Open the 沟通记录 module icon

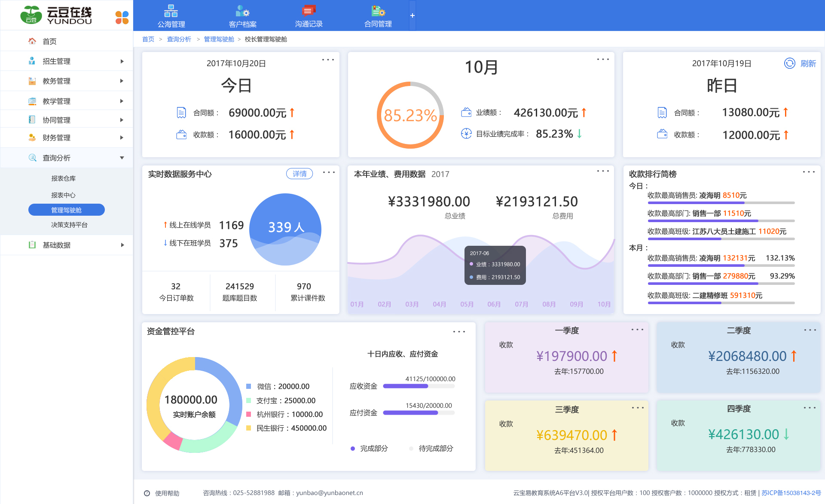pyautogui.click(x=309, y=15)
